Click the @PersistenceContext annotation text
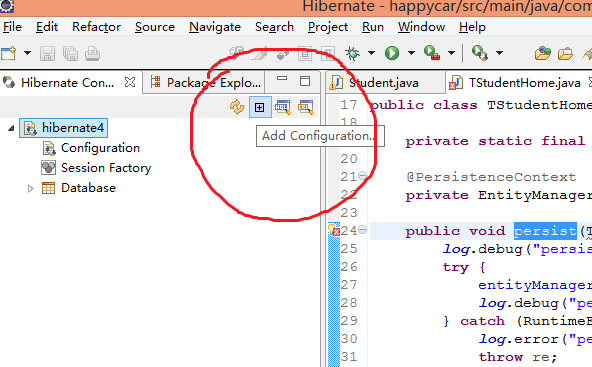Image resolution: width=592 pixels, height=367 pixels. click(x=491, y=177)
